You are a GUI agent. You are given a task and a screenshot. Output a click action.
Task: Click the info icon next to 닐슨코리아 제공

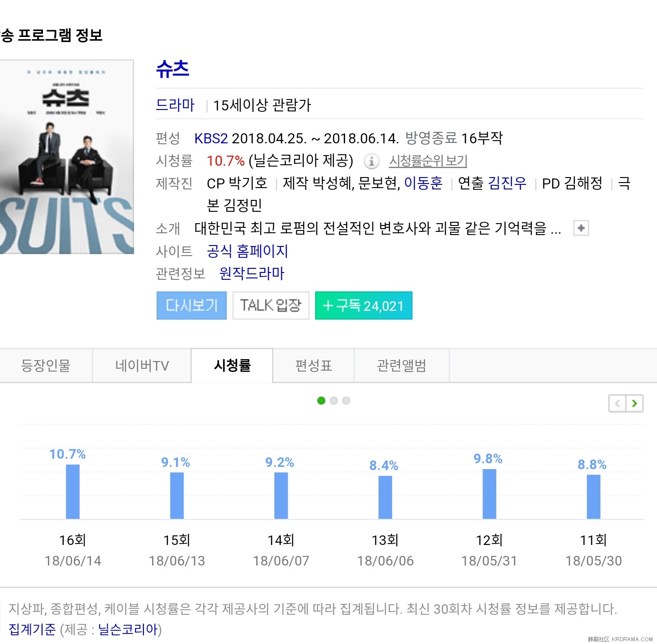(x=371, y=161)
